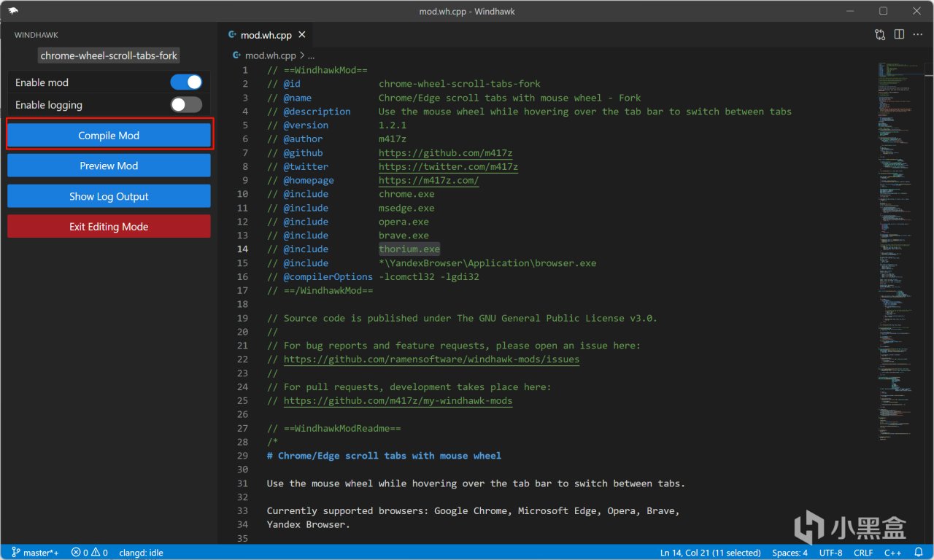Click the master branch source control indicator

[35, 553]
